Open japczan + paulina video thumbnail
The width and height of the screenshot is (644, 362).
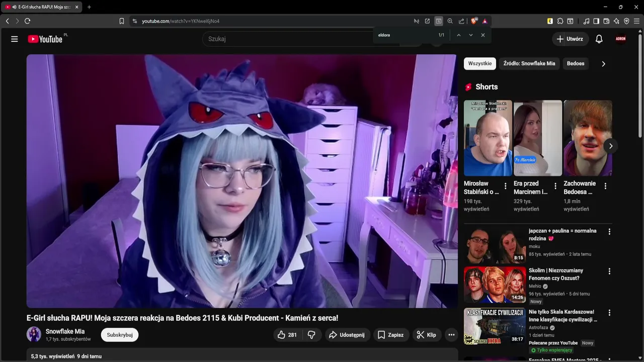495,245
